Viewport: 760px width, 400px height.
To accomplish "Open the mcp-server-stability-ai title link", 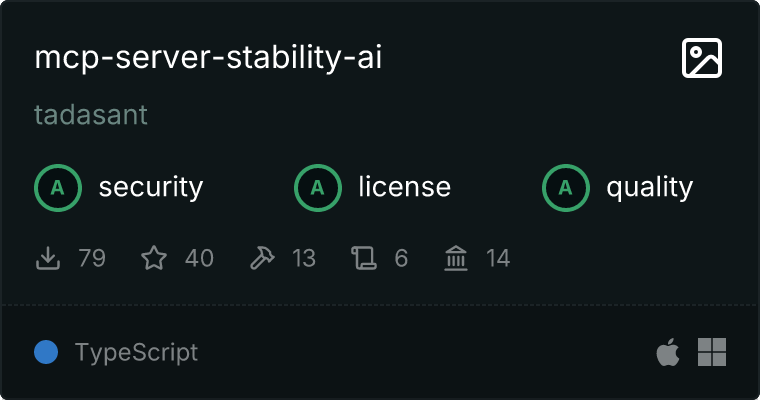I will pyautogui.click(x=208, y=58).
